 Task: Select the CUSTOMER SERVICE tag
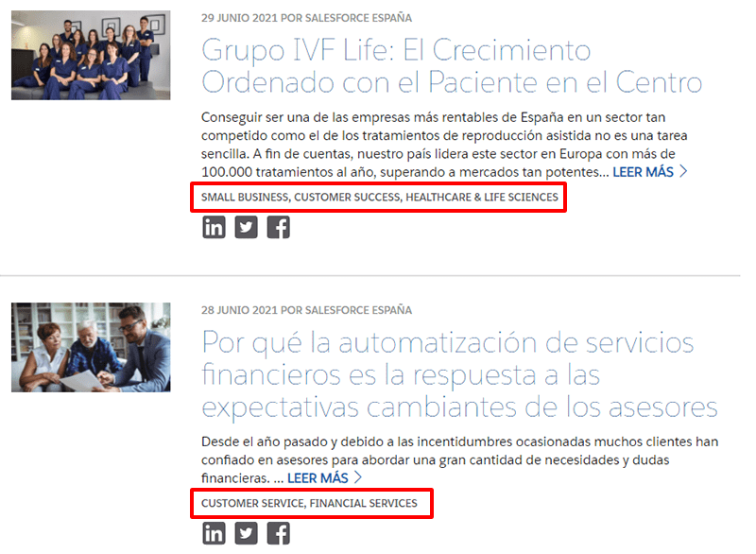[x=252, y=503]
